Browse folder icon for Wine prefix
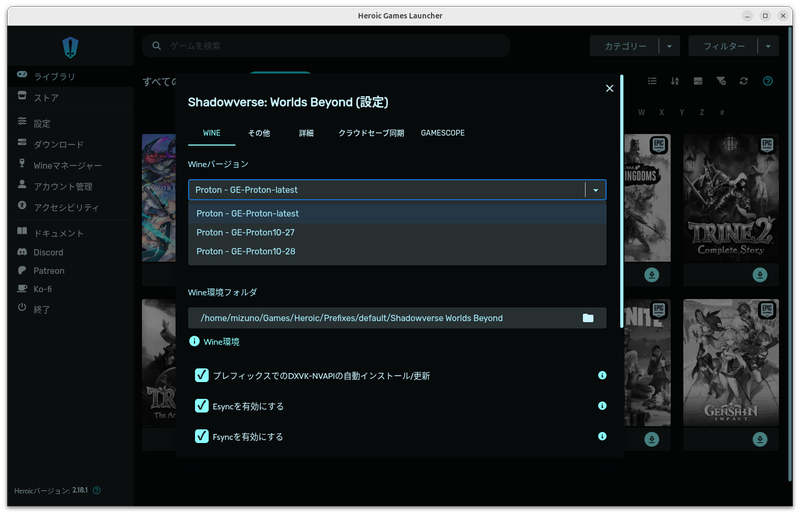 click(x=588, y=318)
